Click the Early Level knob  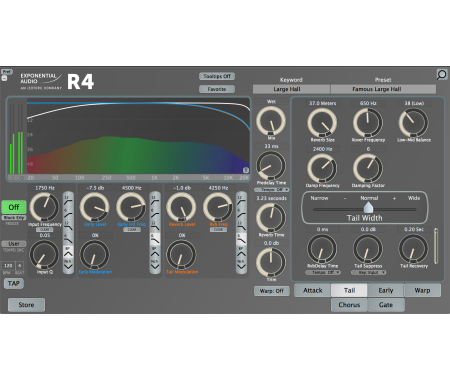pos(95,207)
